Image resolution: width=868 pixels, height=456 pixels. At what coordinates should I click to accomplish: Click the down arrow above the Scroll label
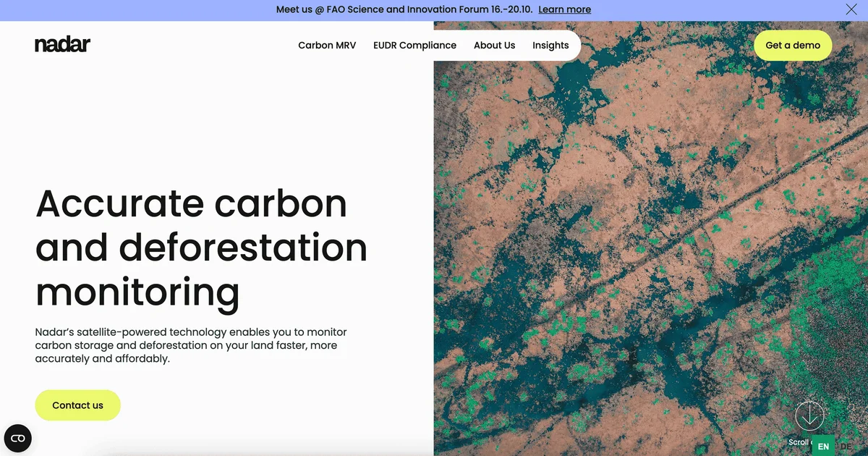(809, 417)
